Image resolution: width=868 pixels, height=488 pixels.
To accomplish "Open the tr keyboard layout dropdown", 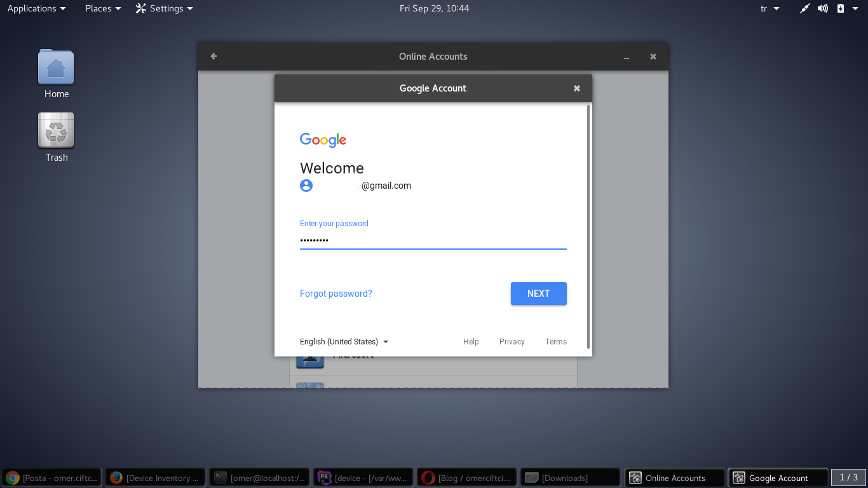I will 770,8.
